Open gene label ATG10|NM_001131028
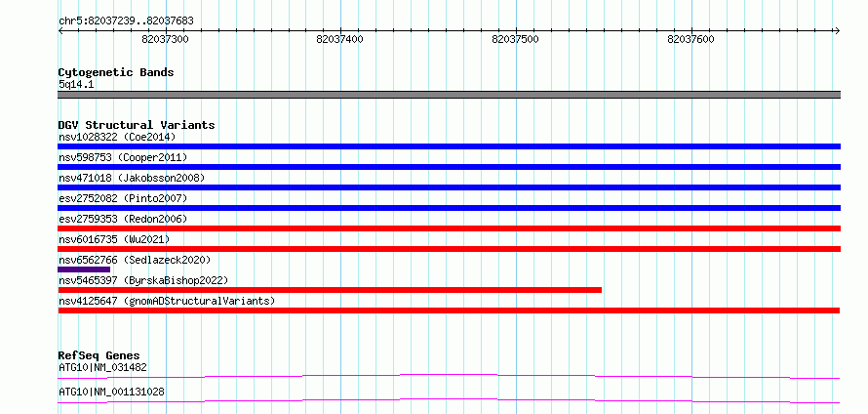Viewport: 868px width, 414px height. (111, 393)
